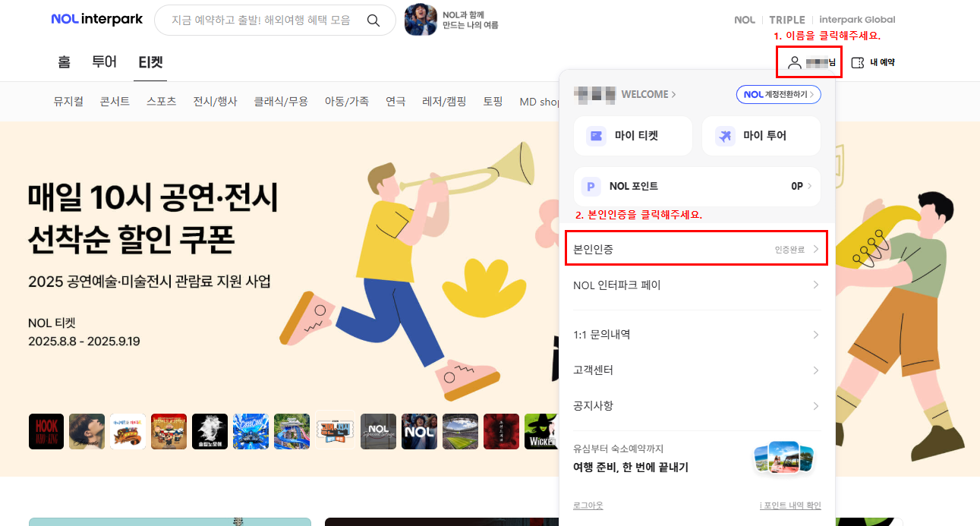Open the 콘서트 category
Screen dimensions: 980x526
coord(115,101)
